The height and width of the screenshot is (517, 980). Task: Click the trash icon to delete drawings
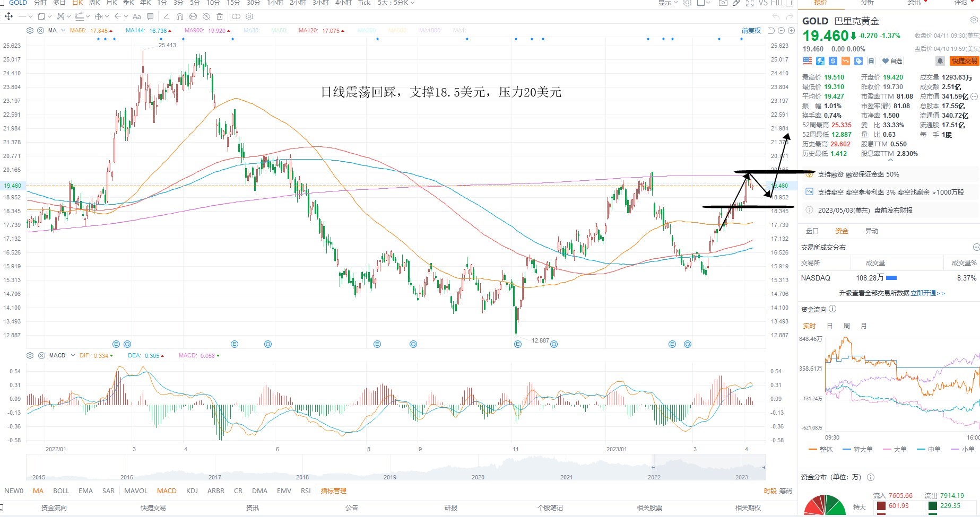click(x=220, y=16)
